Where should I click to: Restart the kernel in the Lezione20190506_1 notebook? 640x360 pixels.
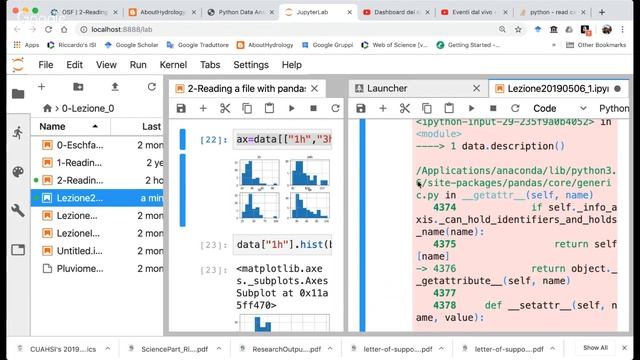pyautogui.click(x=515, y=108)
